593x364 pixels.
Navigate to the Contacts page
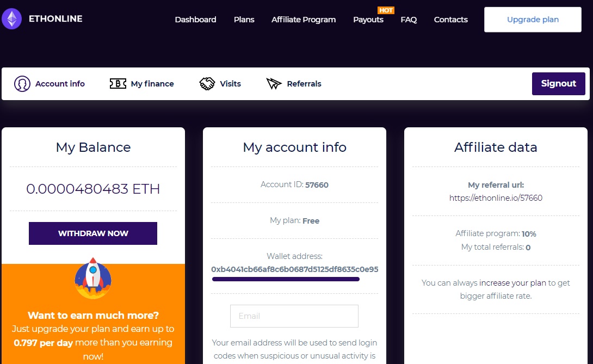pyautogui.click(x=450, y=20)
